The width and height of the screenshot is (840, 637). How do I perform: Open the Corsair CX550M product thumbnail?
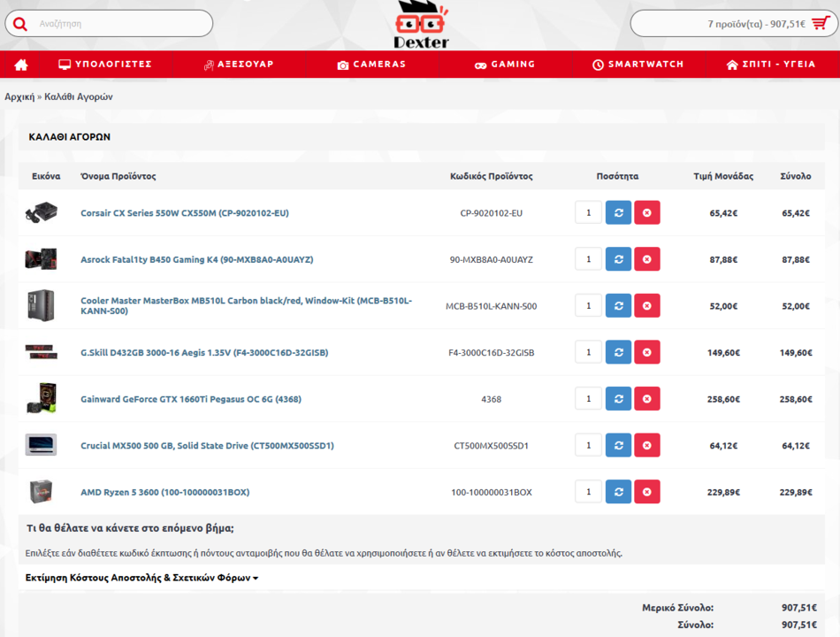[x=41, y=212]
